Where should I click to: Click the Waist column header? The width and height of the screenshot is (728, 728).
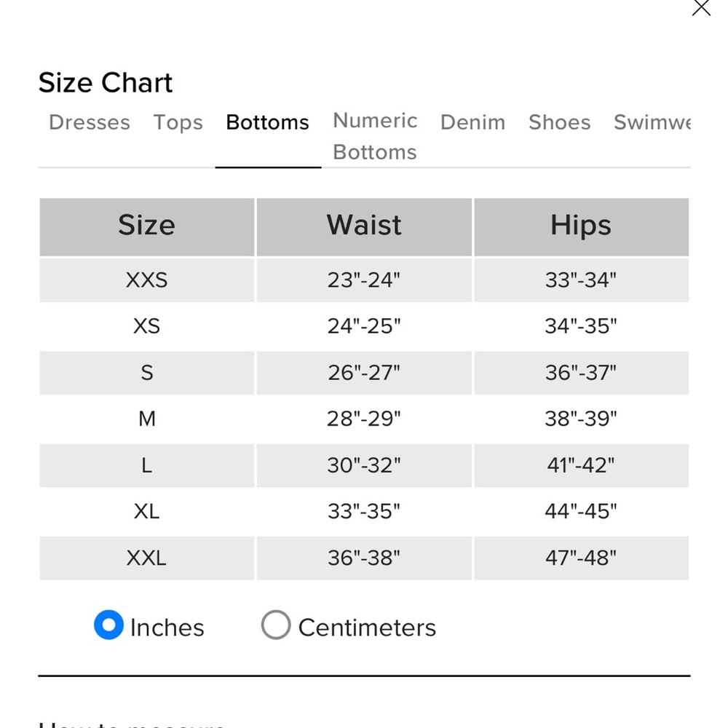coord(364,227)
